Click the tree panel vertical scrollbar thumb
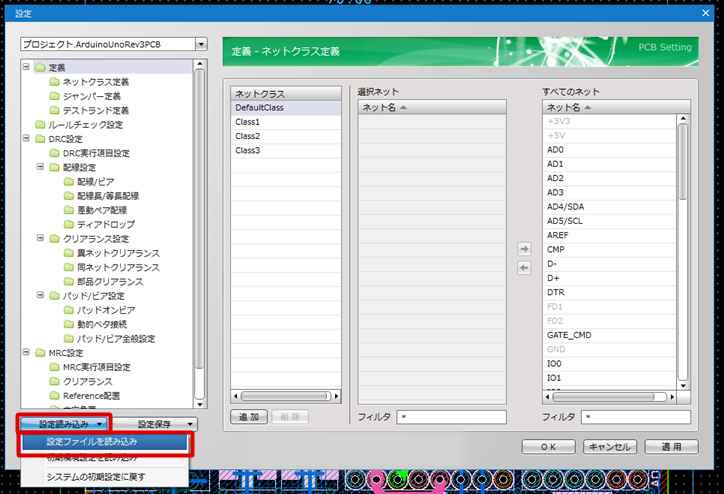This screenshot has width=724, height=494. tap(199, 219)
